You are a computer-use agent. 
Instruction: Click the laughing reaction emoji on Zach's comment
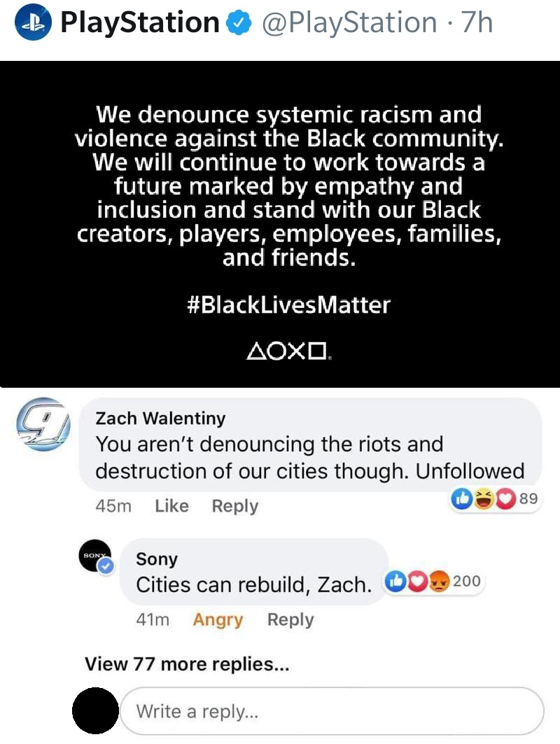coord(484,499)
